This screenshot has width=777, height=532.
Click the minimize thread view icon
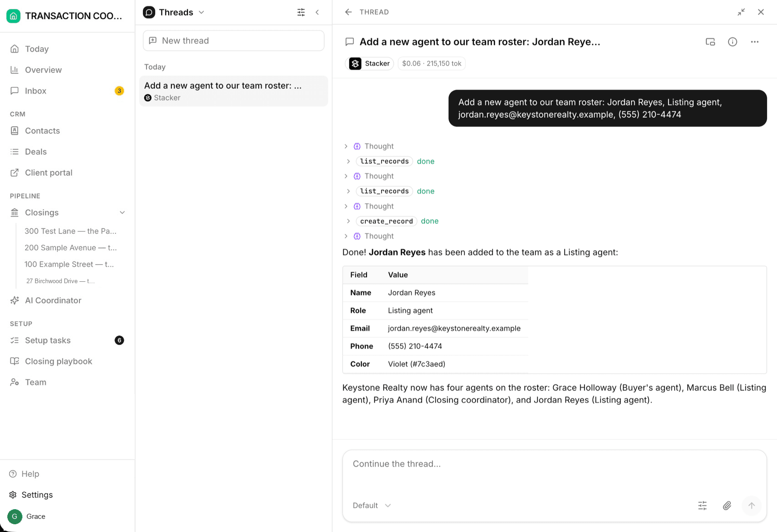coord(741,12)
